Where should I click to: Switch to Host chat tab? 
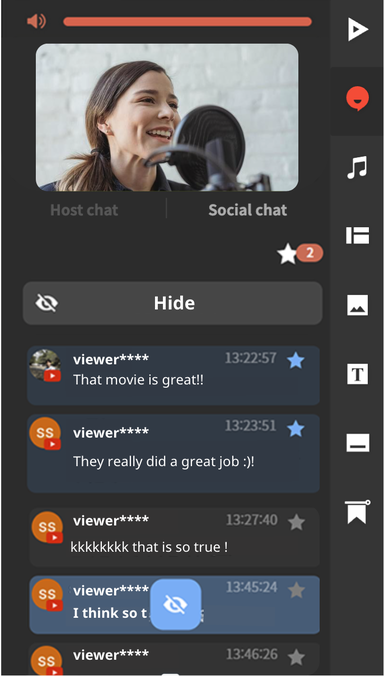point(84,210)
